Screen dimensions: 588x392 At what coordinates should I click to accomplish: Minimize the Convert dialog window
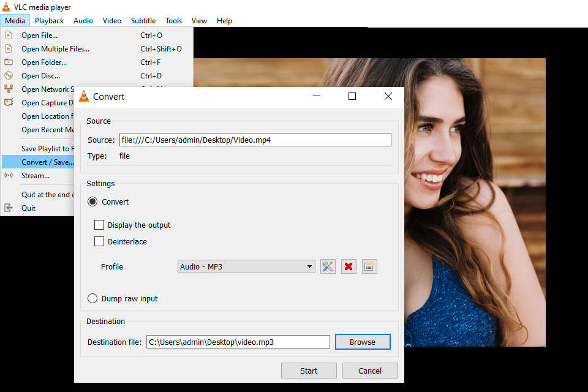pos(317,96)
